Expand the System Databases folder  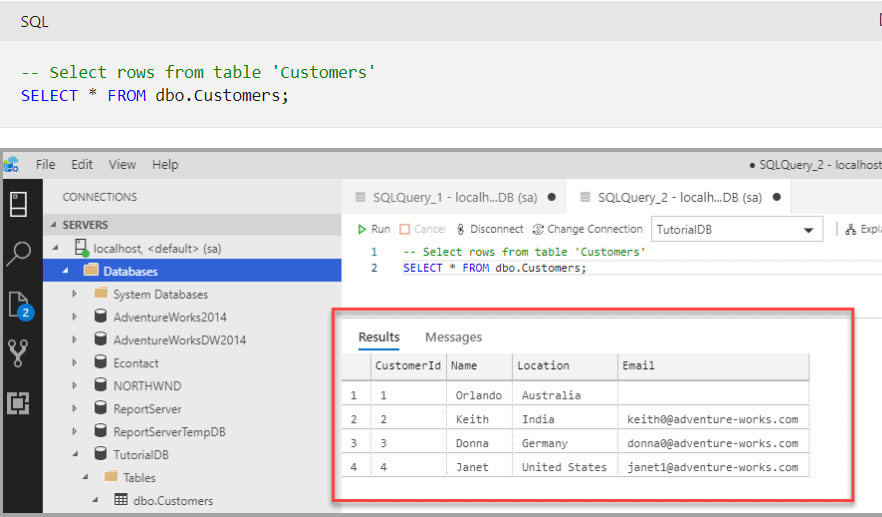pyautogui.click(x=75, y=294)
